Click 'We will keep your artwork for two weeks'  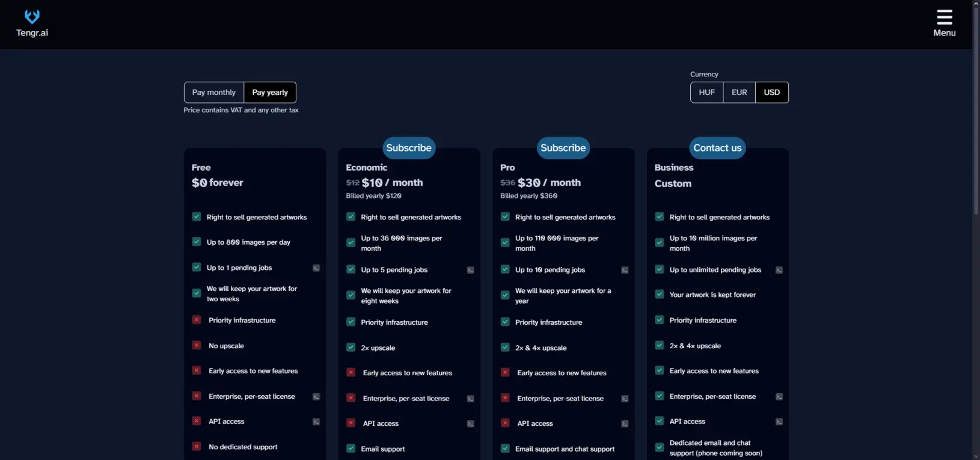tap(252, 294)
